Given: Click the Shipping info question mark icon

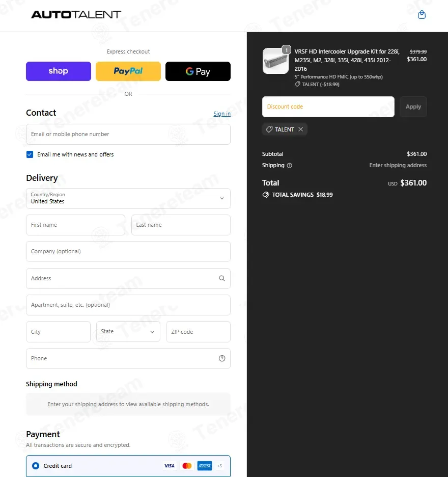Looking at the screenshot, I should pyautogui.click(x=289, y=166).
